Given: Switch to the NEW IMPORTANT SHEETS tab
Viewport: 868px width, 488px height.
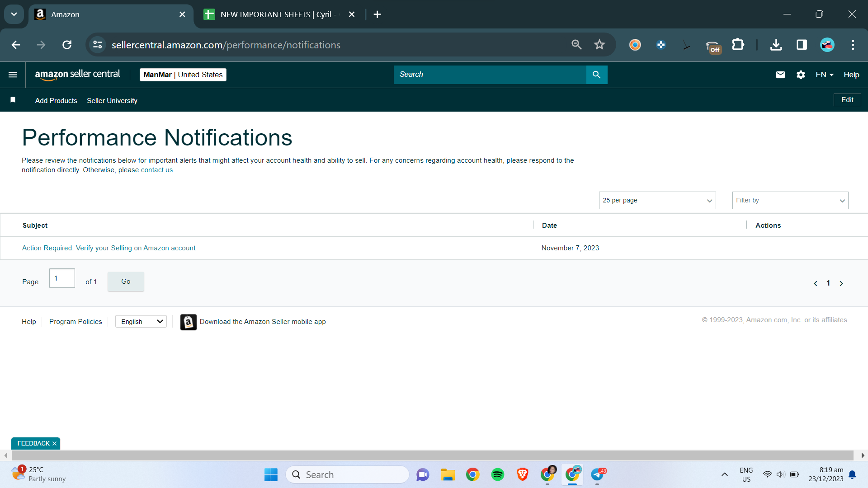Looking at the screenshot, I should tap(279, 14).
